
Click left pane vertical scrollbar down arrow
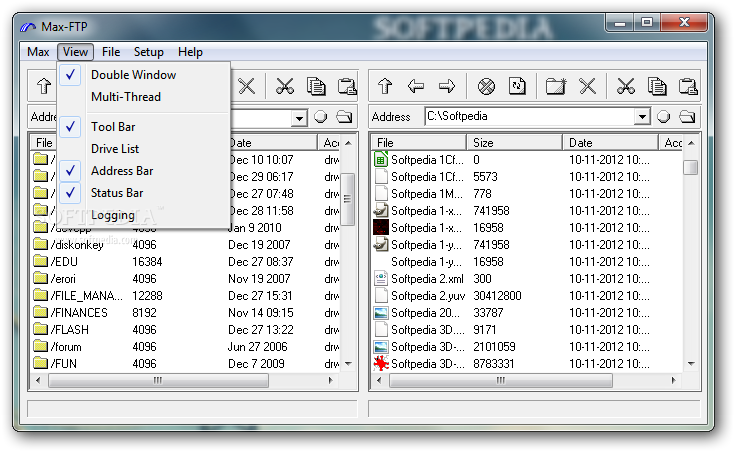pyautogui.click(x=348, y=364)
